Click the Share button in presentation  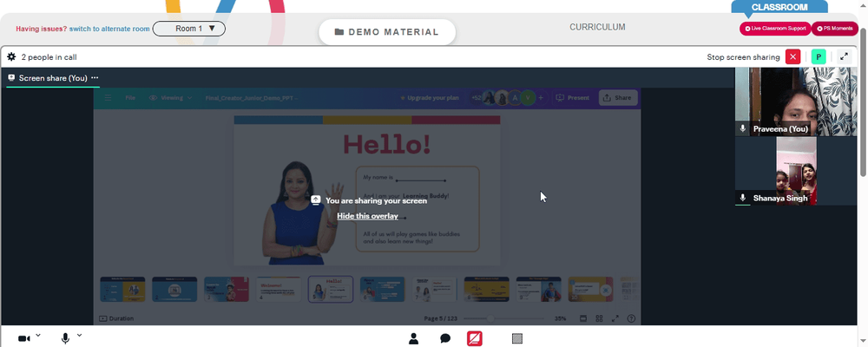click(618, 98)
